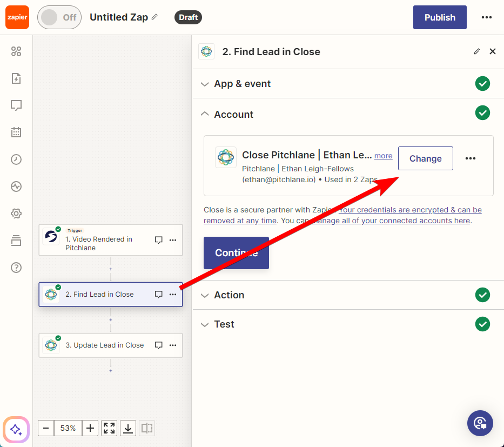Open the more menu on Update Lead step
504x447 pixels.
coord(173,345)
